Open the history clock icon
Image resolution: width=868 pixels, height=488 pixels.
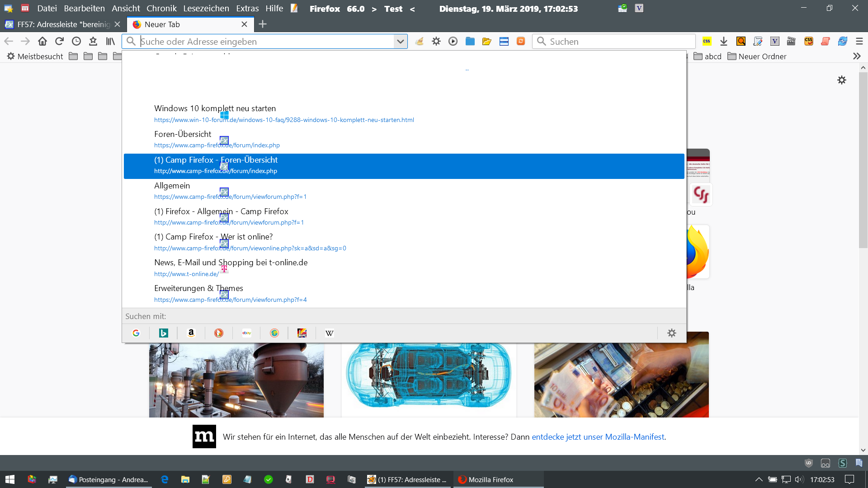click(76, 42)
